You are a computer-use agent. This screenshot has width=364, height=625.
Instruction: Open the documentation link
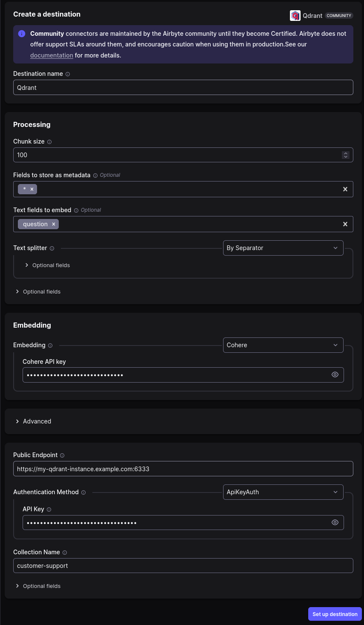[52, 55]
